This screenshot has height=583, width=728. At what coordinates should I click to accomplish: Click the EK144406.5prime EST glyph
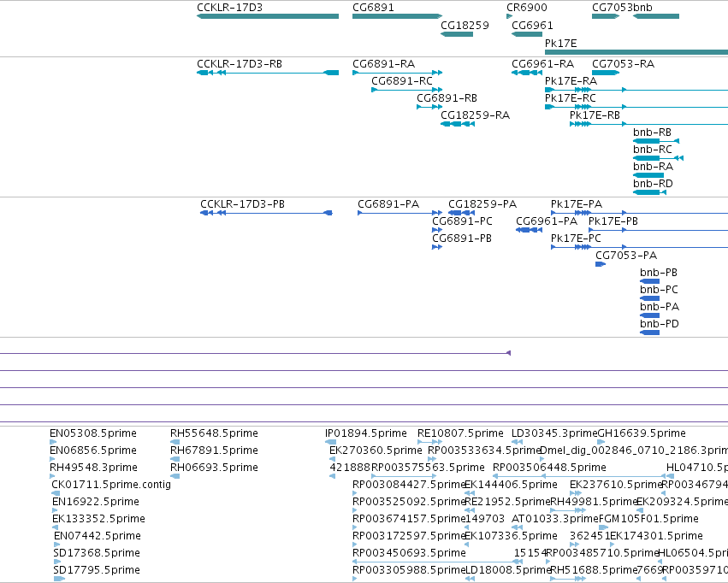coord(470,493)
